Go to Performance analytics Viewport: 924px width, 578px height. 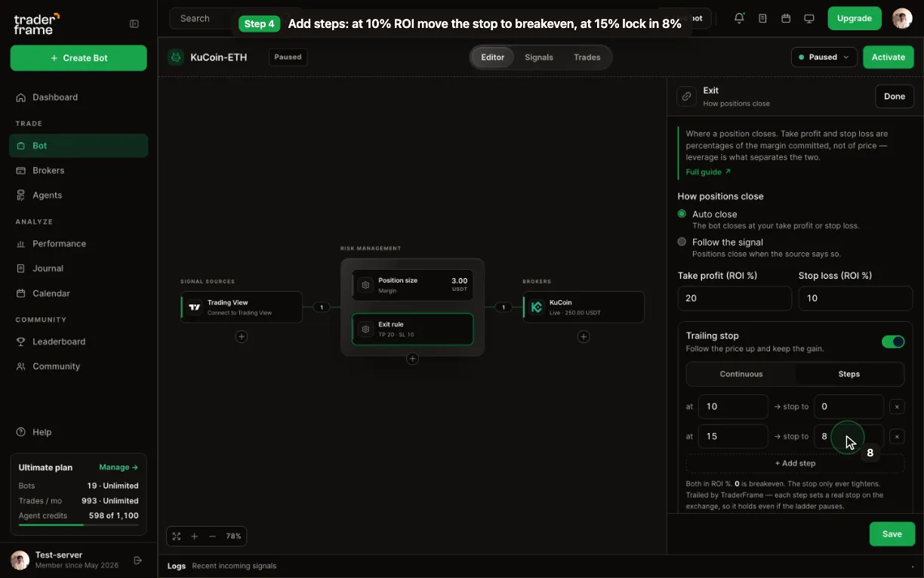click(x=79, y=243)
